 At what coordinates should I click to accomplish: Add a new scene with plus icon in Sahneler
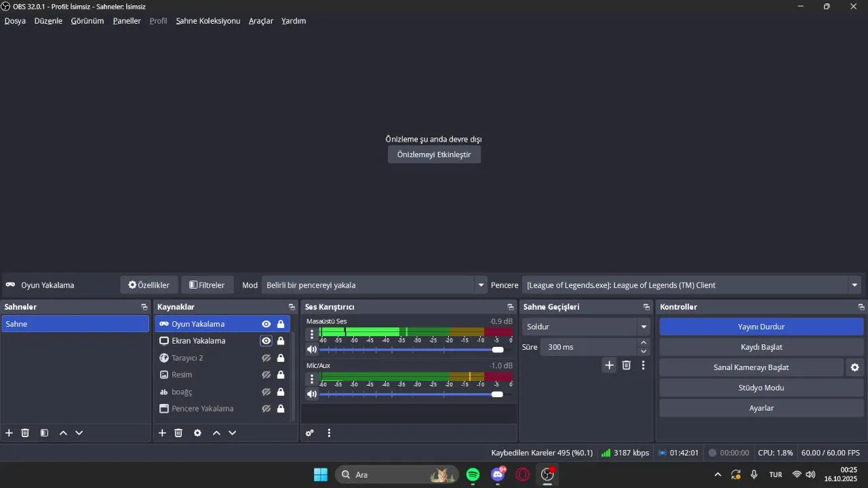9,433
